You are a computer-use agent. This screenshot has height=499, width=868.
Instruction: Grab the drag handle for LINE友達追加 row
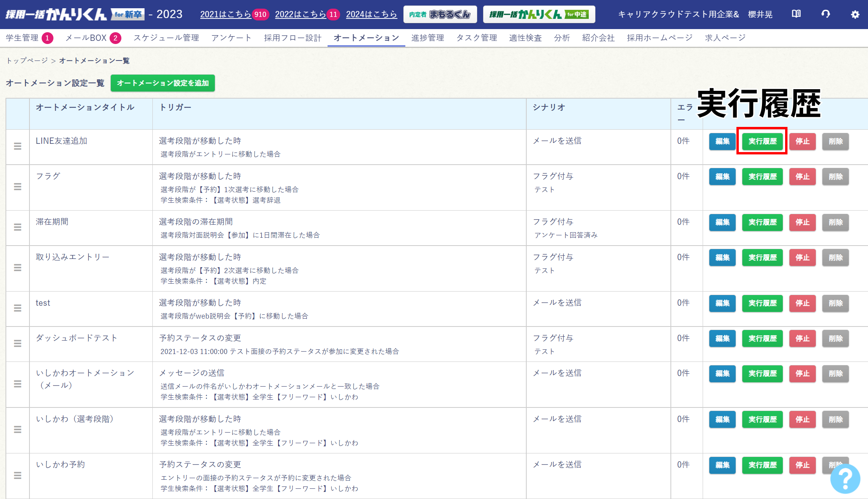pos(18,146)
